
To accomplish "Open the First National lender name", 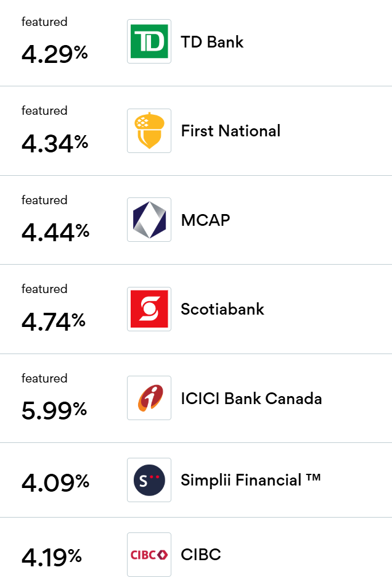I will pos(231,131).
